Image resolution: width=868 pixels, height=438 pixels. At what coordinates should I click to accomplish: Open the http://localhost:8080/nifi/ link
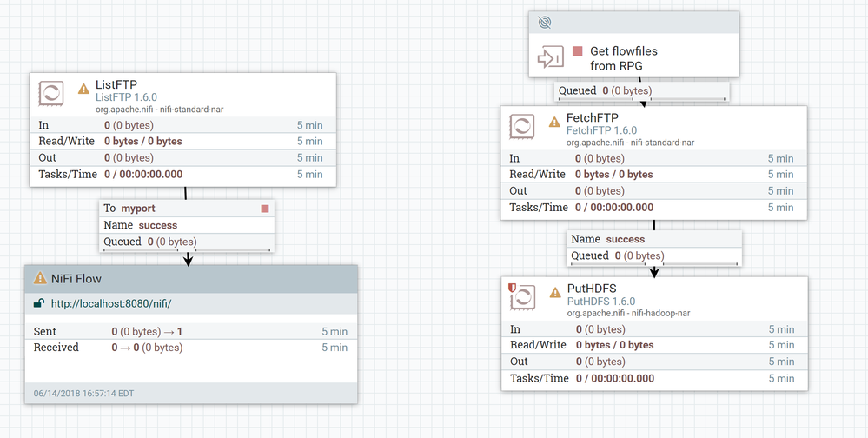point(112,303)
